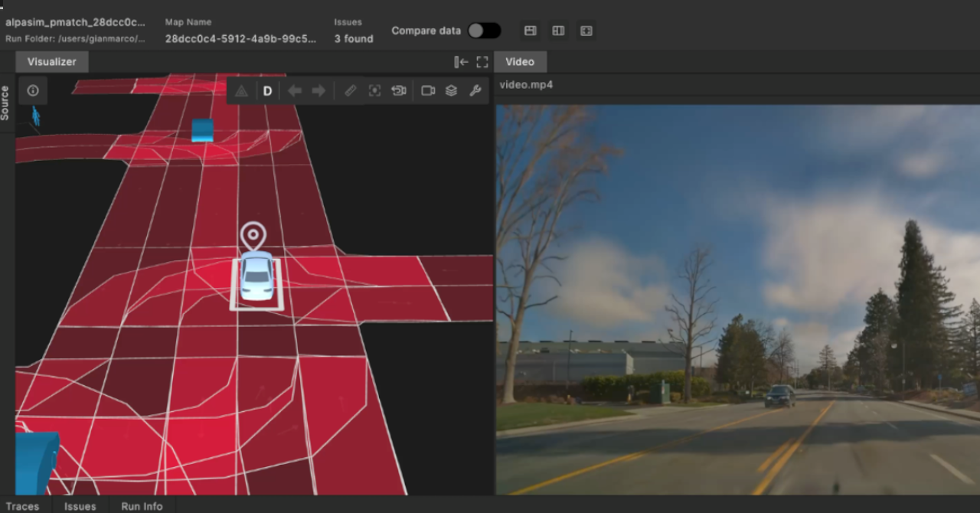Image resolution: width=980 pixels, height=513 pixels.
Task: Click the right arrow navigation icon
Action: coord(318,91)
